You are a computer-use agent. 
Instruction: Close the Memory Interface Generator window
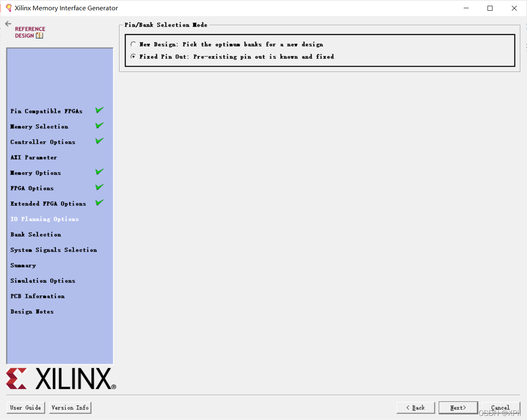pyautogui.click(x=514, y=8)
